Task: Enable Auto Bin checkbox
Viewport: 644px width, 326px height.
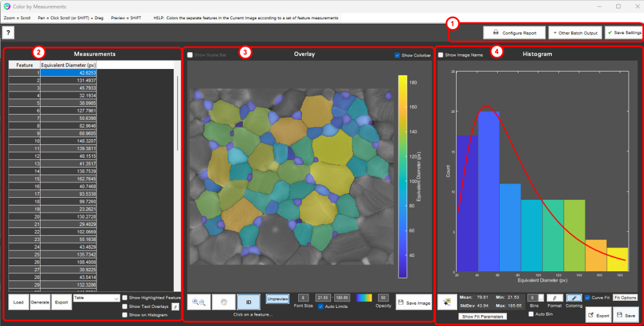Action: (531, 314)
